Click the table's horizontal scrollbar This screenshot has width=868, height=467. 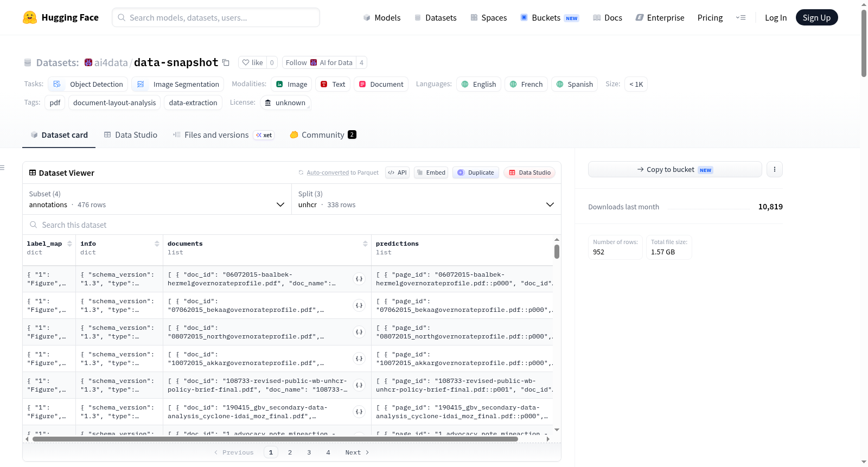point(275,439)
